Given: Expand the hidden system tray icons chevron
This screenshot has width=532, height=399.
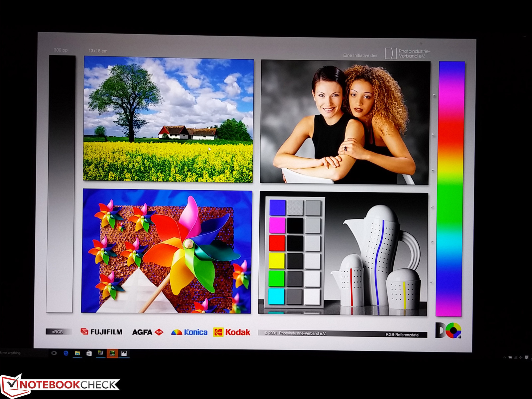Looking at the screenshot, I should point(505,357).
